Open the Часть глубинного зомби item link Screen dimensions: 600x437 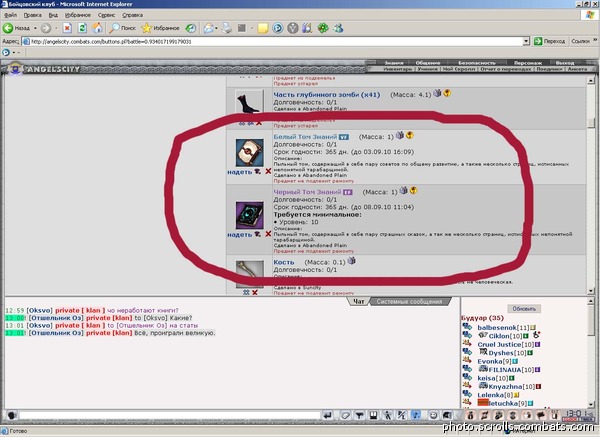[x=327, y=95]
